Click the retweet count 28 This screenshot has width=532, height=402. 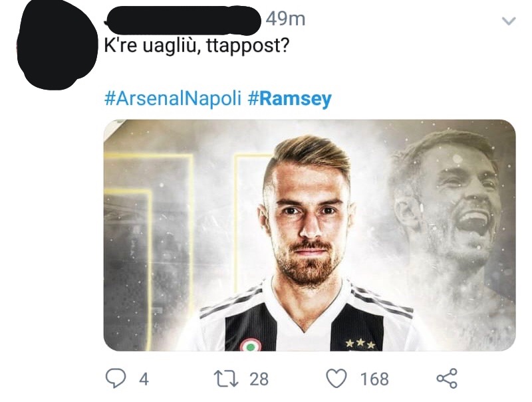click(259, 379)
